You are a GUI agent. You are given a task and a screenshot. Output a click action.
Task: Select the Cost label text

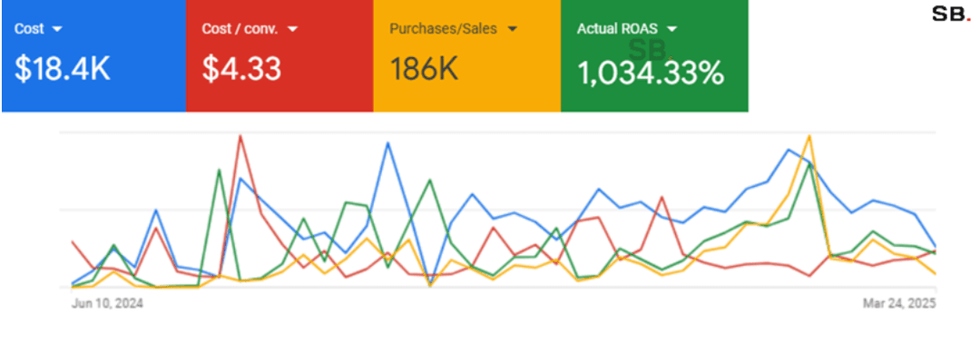[x=29, y=29]
